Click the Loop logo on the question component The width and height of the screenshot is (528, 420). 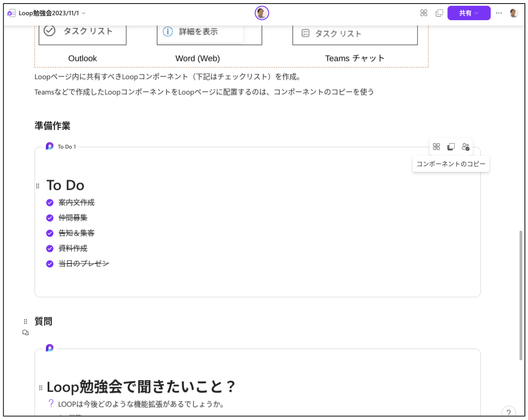coord(49,348)
